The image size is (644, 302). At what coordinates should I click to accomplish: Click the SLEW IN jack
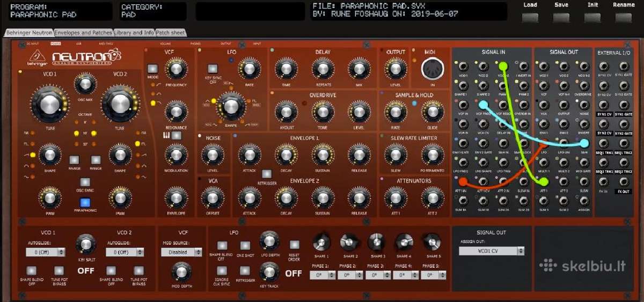point(523,181)
